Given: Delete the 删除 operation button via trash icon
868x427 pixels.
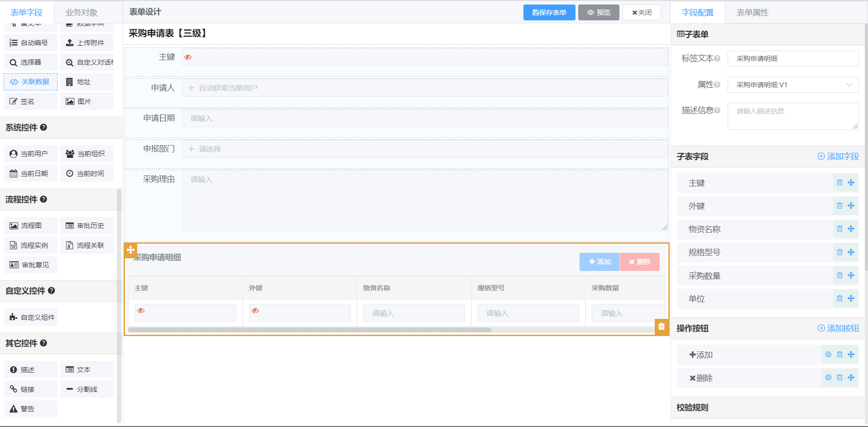Looking at the screenshot, I should click(x=839, y=378).
